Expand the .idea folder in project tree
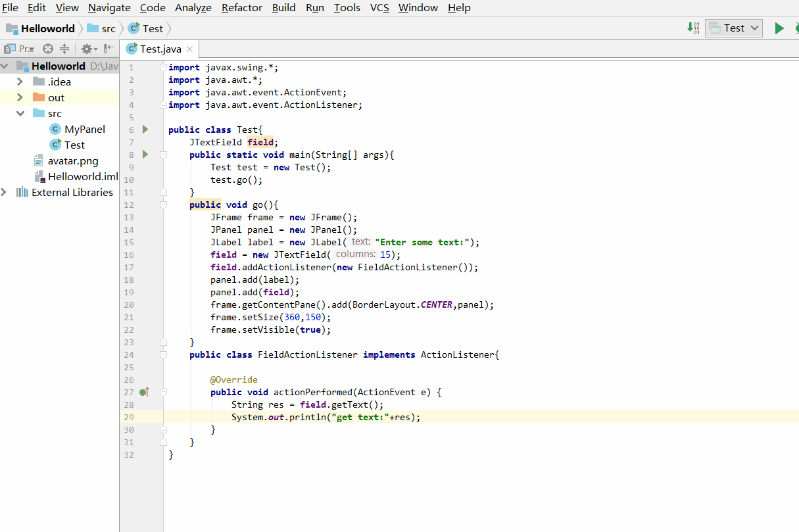Screen dimensions: 799x532 [x=20, y=82]
